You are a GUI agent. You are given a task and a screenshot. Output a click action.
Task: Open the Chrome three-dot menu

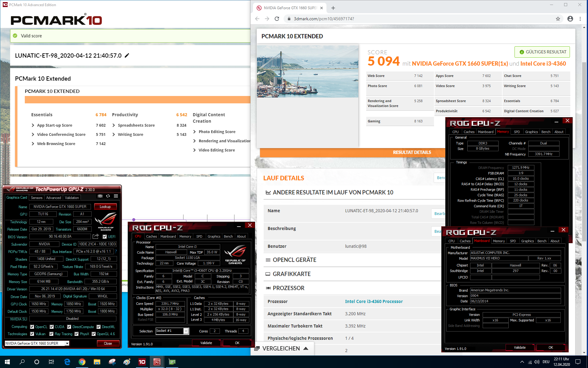[x=580, y=19]
